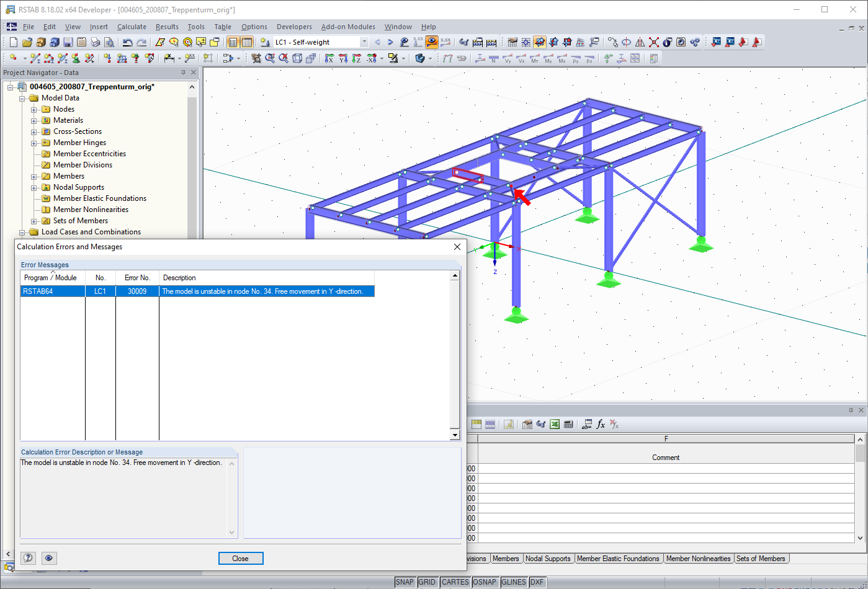Toggle DXF in the status bar
The image size is (868, 589).
click(537, 582)
